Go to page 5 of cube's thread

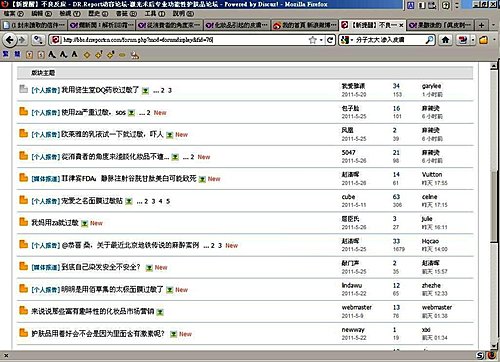pos(168,201)
